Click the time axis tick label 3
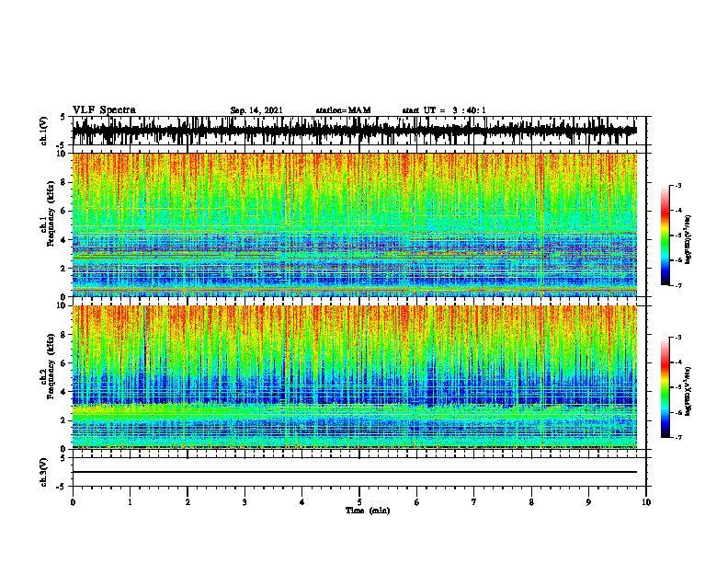728x563 pixels. click(x=245, y=502)
